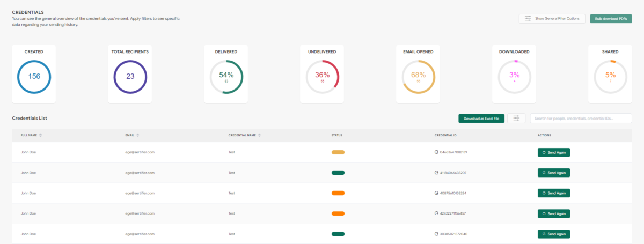
Task: Click Test in row of credential 40875610138284
Action: pyautogui.click(x=232, y=193)
